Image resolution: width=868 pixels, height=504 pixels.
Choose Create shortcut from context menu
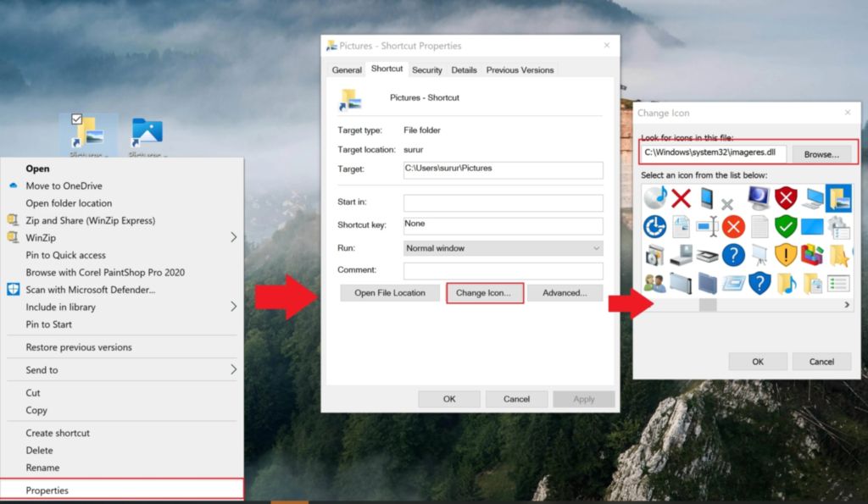point(58,433)
